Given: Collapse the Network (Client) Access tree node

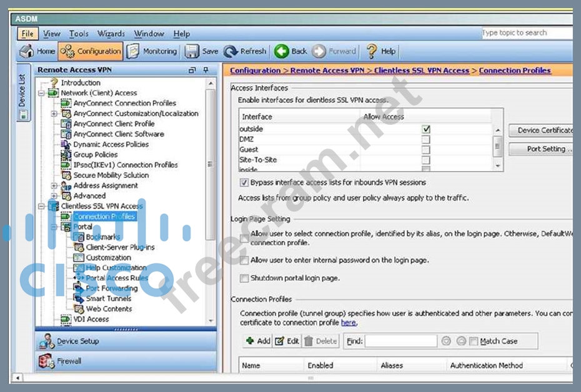Looking at the screenshot, I should pyautogui.click(x=42, y=93).
